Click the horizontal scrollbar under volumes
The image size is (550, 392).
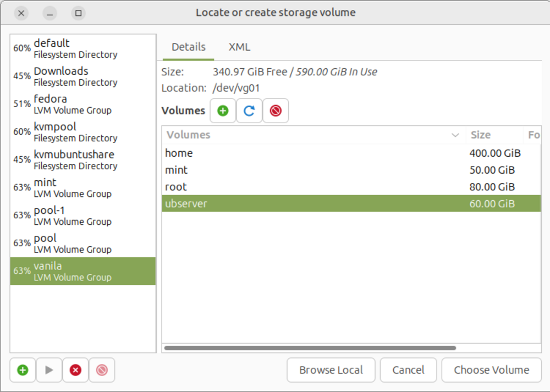310,348
